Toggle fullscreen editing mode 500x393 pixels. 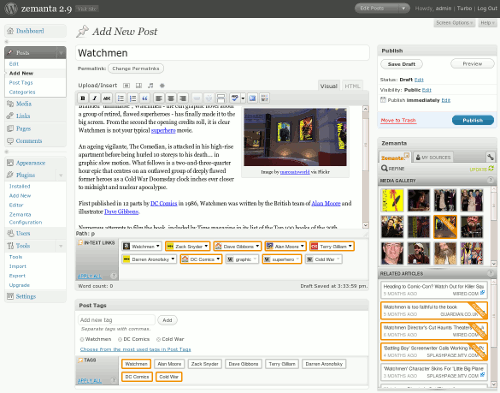point(252,98)
